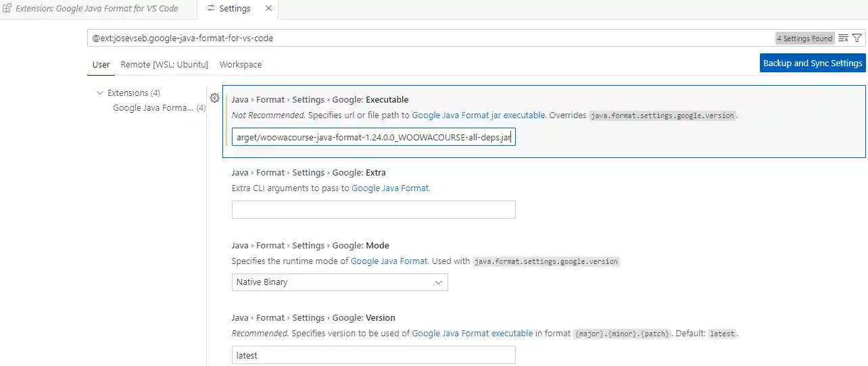Click the Google: Executable setting title
This screenshot has width=868, height=366.
pyautogui.click(x=320, y=99)
